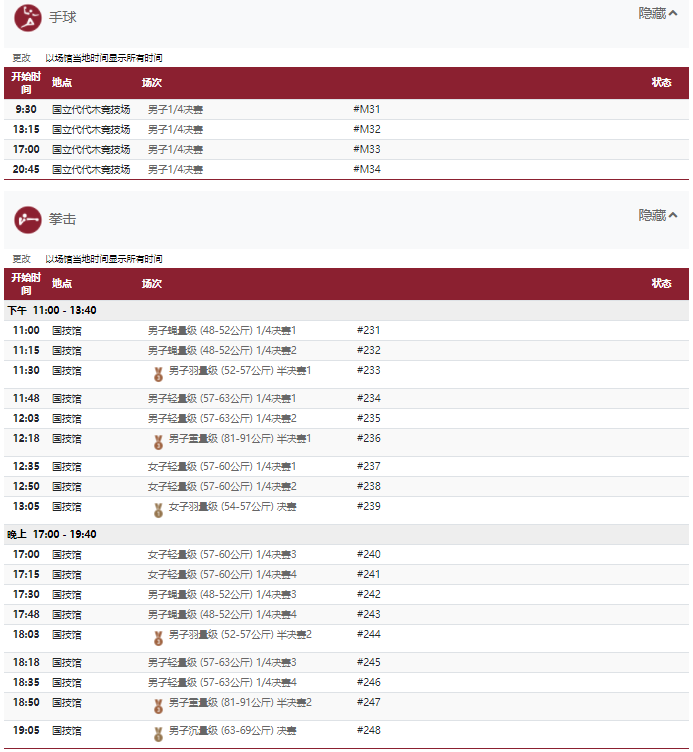Select handball match #M33
The height and width of the screenshot is (752, 693).
click(346, 150)
